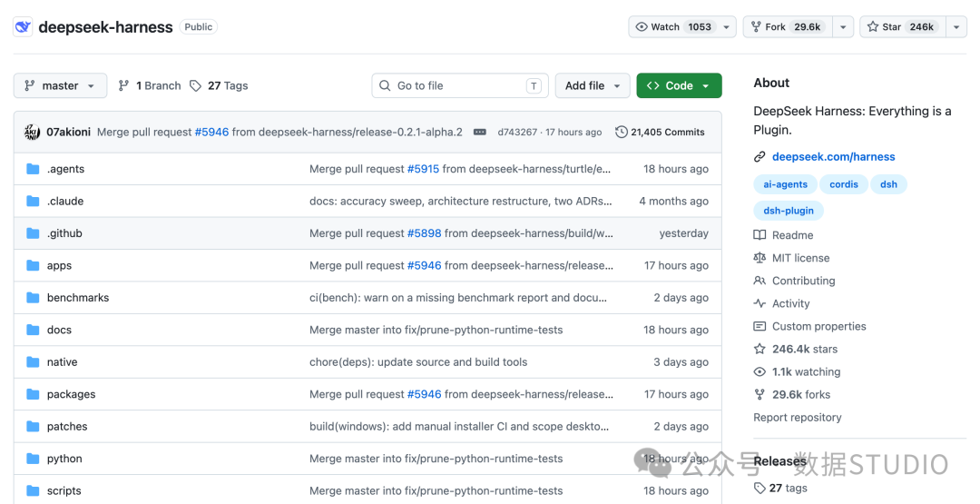
Task: Open the Star lists dropdown arrow
Action: (956, 27)
